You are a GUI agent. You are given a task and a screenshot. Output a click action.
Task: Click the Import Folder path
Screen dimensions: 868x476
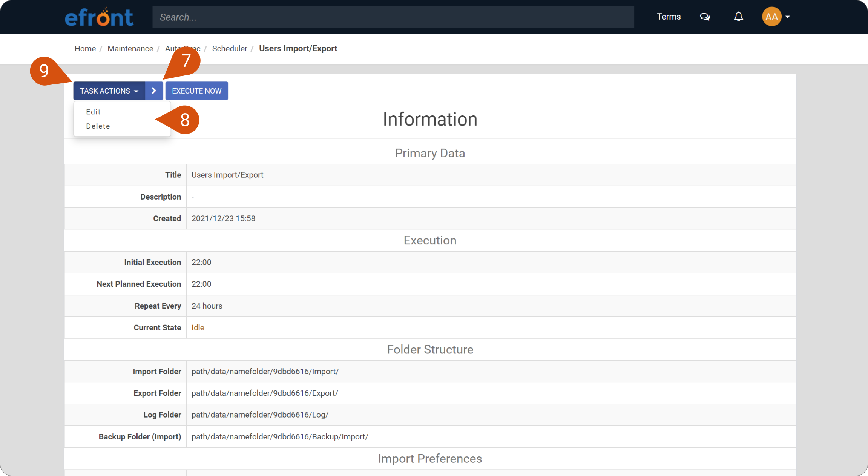pos(265,372)
